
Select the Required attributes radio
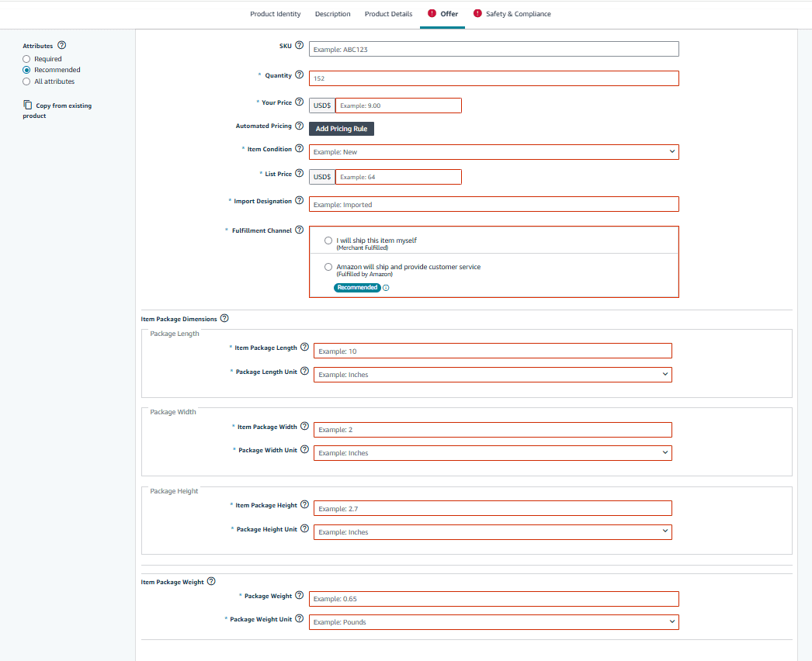(26, 59)
